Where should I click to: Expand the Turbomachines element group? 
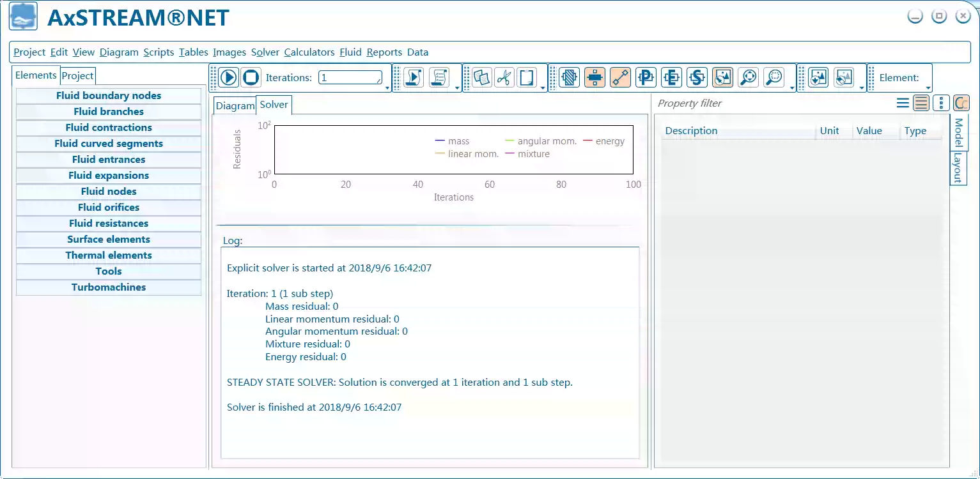click(x=109, y=287)
